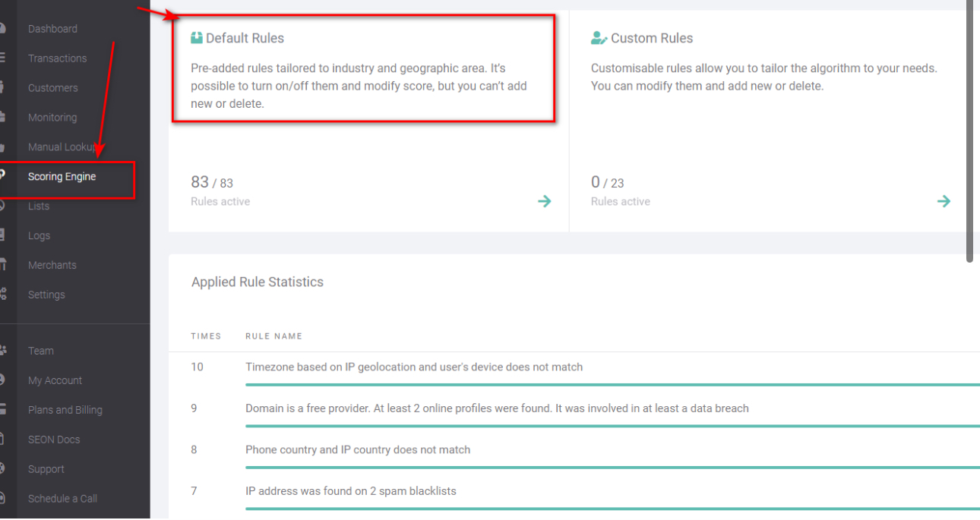Image resolution: width=980 pixels, height=520 pixels.
Task: Click the vertical page scrollbar
Action: coord(969,129)
